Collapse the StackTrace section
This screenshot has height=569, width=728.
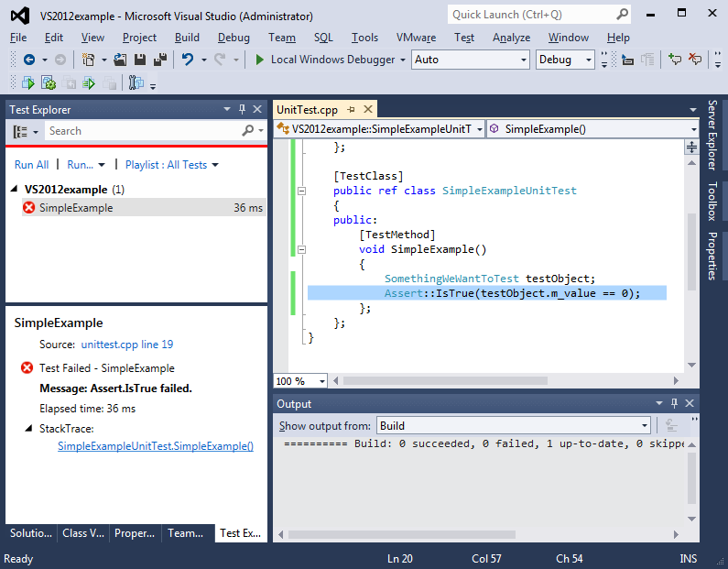point(28,428)
